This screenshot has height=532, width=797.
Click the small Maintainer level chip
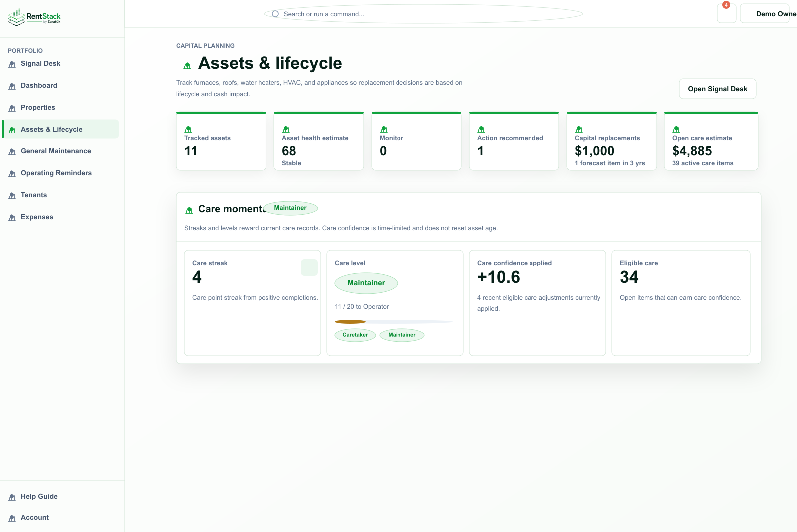pos(402,335)
